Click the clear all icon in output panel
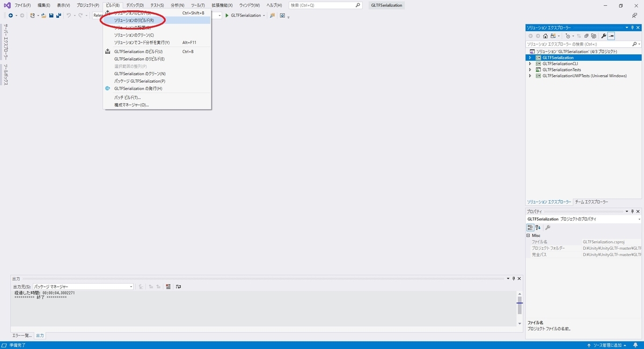Screen dimensions: 644x349 pyautogui.click(x=168, y=287)
